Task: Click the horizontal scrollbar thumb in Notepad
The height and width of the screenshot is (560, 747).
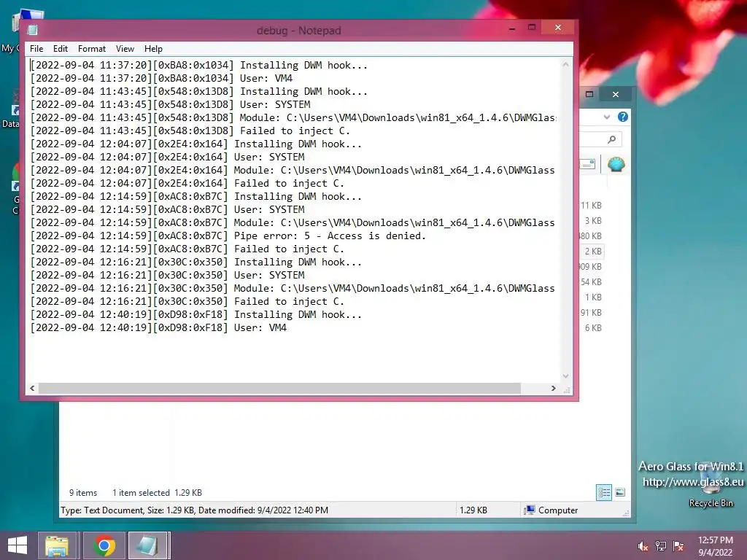Action: click(279, 388)
